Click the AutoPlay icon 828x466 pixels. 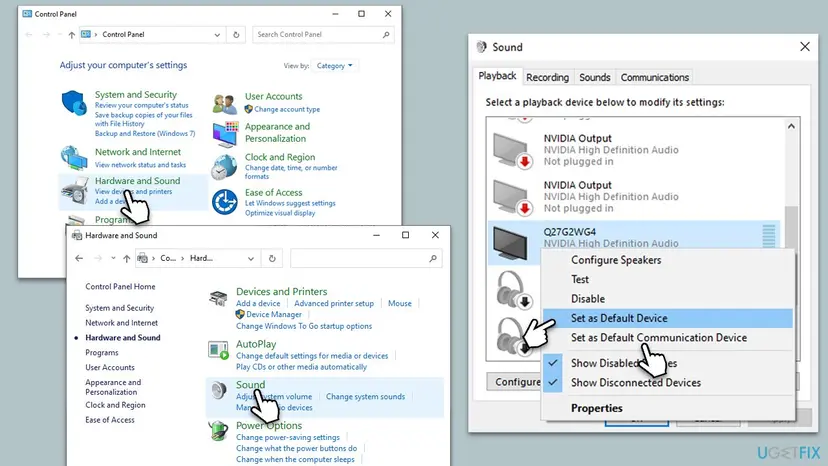(218, 350)
